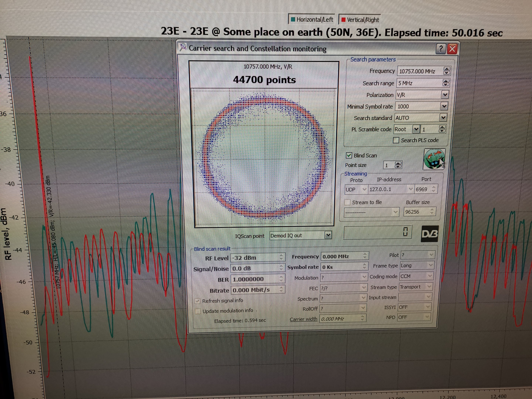Click the dialog title bar satellite icon
Screen dimensions: 532x399
[183, 47]
